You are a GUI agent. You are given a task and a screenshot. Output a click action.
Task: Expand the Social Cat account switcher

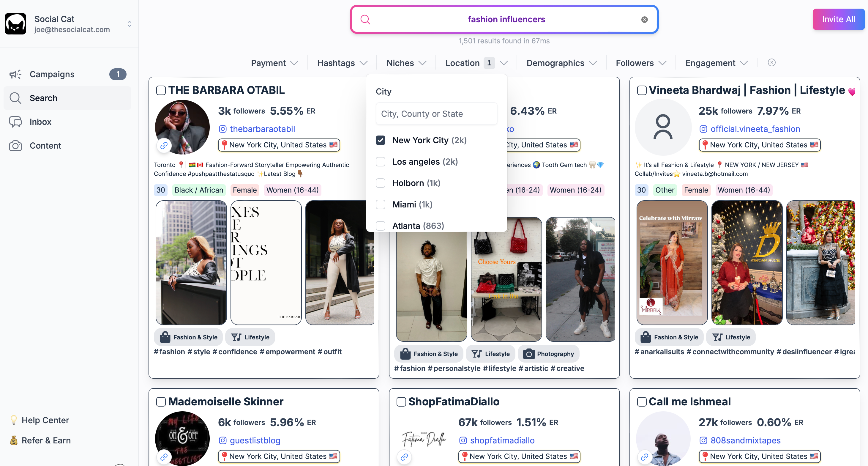click(x=130, y=24)
